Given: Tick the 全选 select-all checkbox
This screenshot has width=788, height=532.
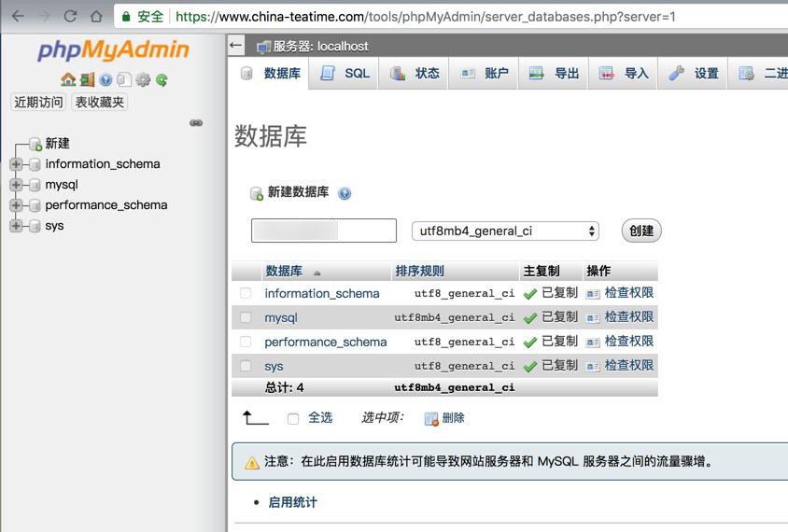Looking at the screenshot, I should tap(293, 418).
